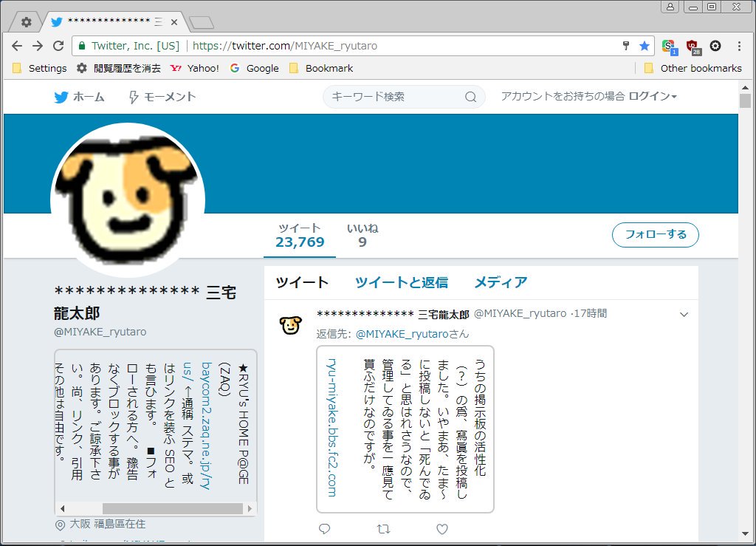
Task: Open ryu-miyake.bbs.fc2.com link in tweet
Action: [x=331, y=427]
